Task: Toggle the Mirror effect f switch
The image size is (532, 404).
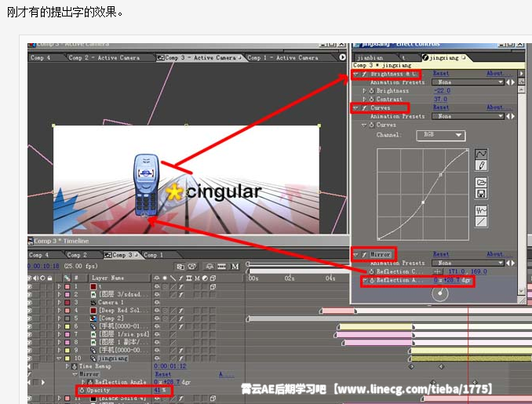Action: click(x=364, y=254)
